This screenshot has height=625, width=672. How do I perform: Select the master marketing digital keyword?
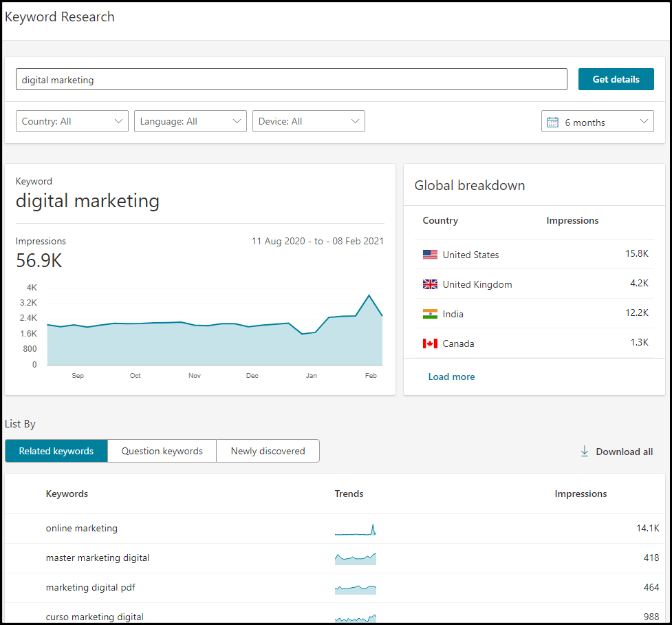[x=98, y=558]
